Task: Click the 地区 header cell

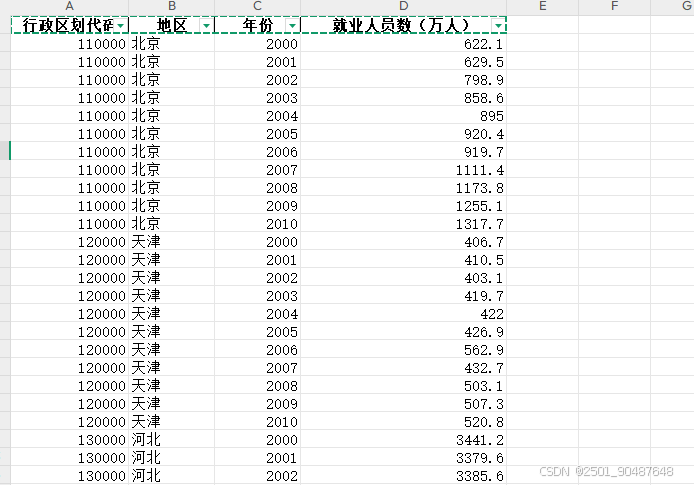Action: tap(172, 25)
